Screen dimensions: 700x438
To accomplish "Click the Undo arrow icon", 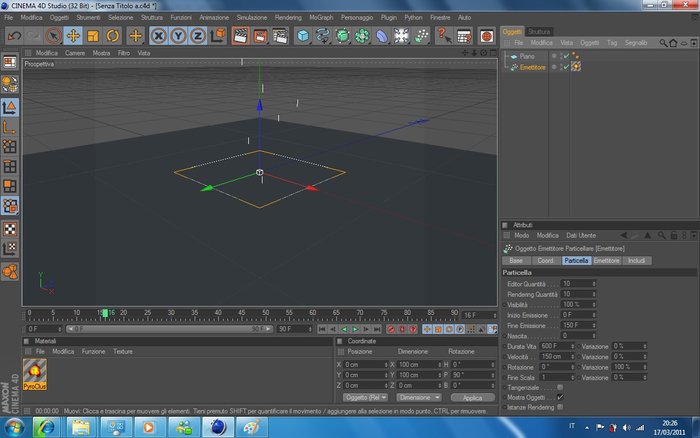I will coord(14,36).
